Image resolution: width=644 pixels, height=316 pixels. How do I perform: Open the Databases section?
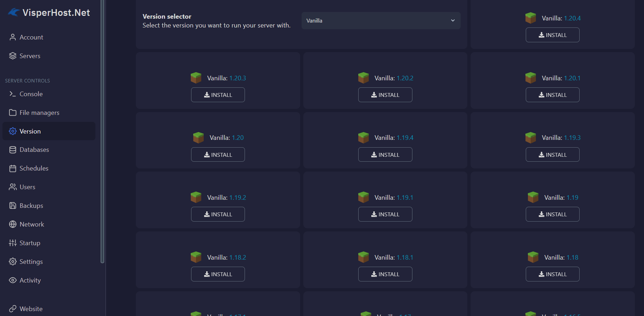tap(49, 150)
